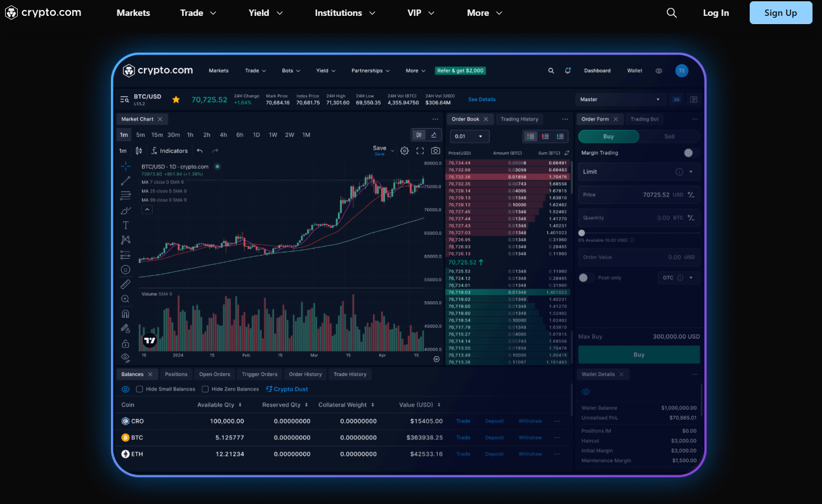The image size is (822, 504).
Task: Open the Master account dropdown
Action: tap(620, 100)
